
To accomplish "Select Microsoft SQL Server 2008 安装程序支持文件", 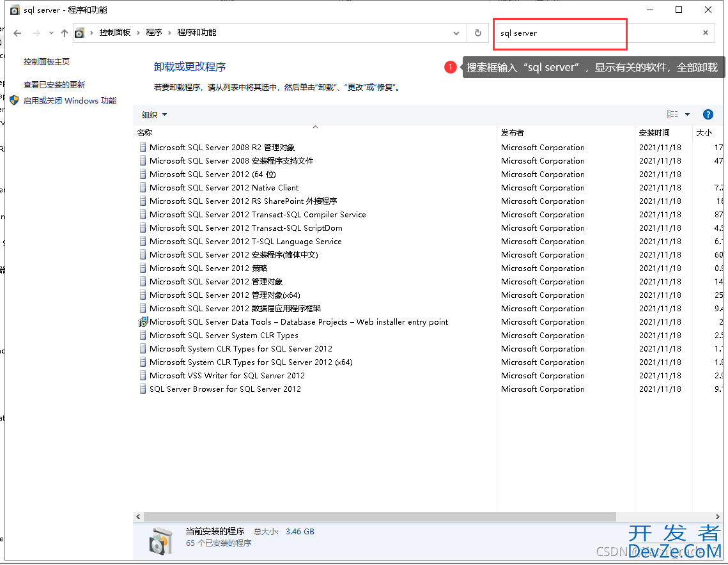I will pos(231,161).
